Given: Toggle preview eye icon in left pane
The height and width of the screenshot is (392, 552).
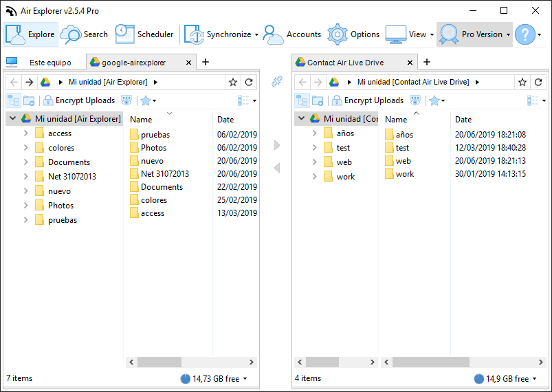Looking at the screenshot, I should tap(126, 100).
